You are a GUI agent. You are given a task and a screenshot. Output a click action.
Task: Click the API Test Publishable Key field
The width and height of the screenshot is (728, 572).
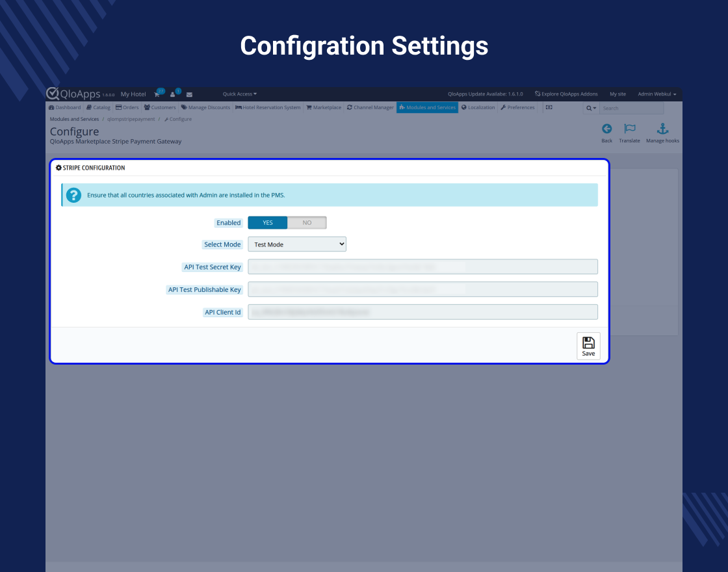click(x=422, y=289)
